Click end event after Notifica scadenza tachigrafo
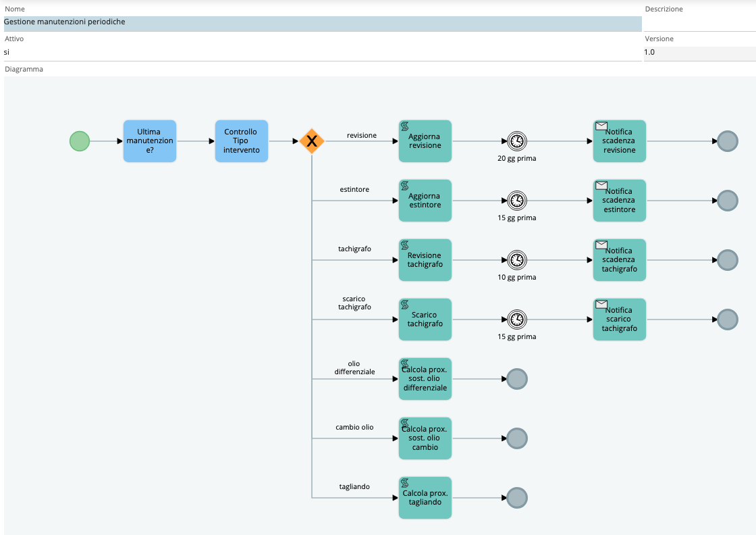756x535 pixels. pyautogui.click(x=728, y=260)
